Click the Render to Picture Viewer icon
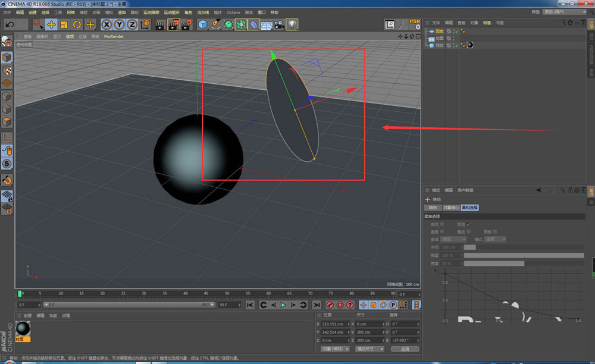Screen dimensions: 595x364 coord(173,24)
